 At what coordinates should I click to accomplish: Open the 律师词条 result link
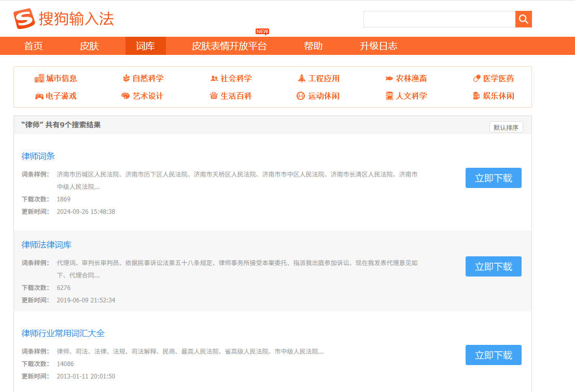38,156
